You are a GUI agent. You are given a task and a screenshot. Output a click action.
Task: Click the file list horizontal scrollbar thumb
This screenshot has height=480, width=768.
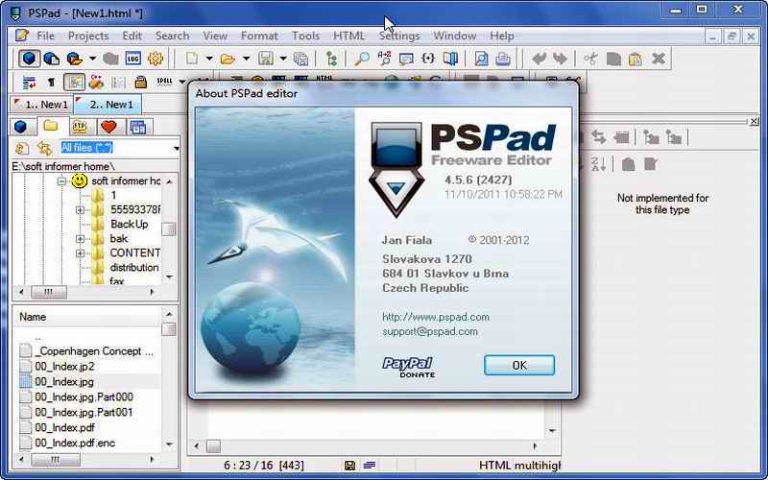click(x=55, y=459)
